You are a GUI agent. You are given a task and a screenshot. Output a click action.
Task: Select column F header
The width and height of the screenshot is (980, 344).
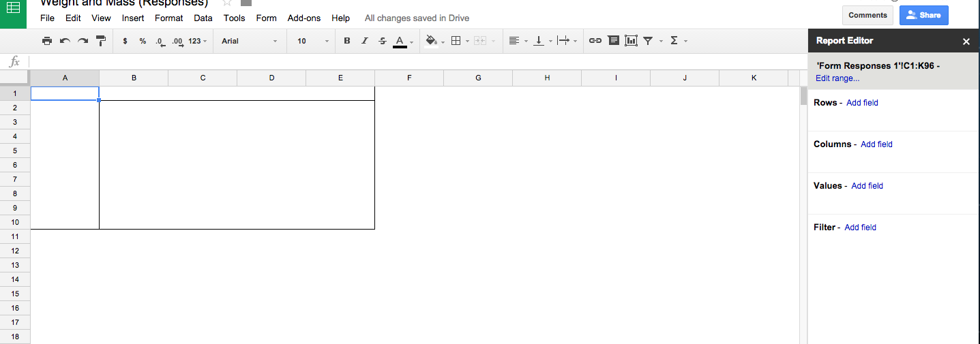[x=409, y=78]
